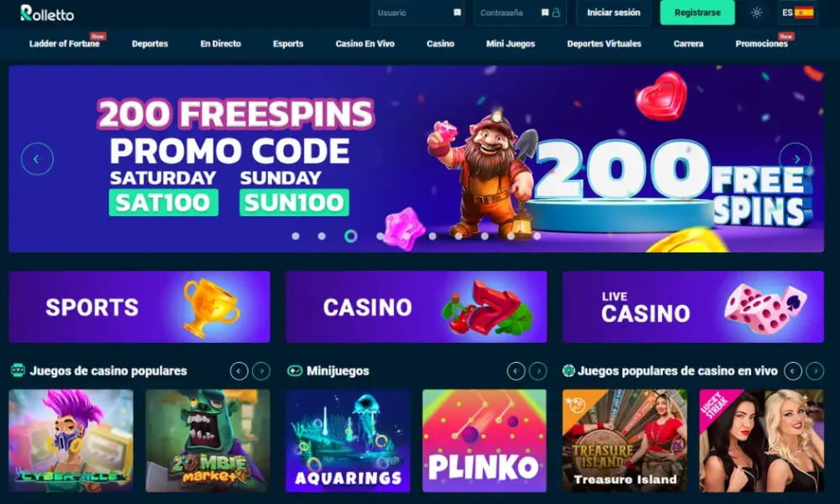Click the Rolletto logo
The width and height of the screenshot is (840, 504).
click(x=47, y=13)
